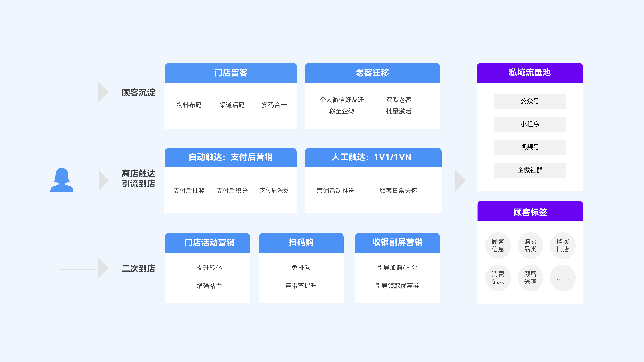Click the arrow before 二次到店

(103, 268)
